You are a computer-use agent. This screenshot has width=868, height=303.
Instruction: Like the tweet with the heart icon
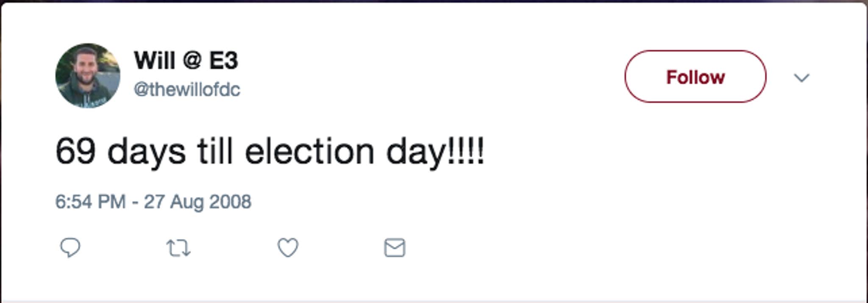coord(288,247)
